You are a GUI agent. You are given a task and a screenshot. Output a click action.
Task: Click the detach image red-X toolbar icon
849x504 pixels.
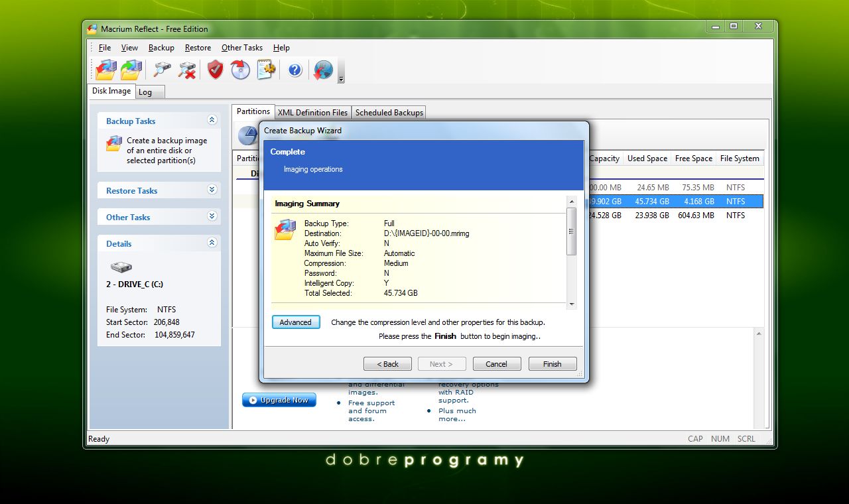pos(188,70)
